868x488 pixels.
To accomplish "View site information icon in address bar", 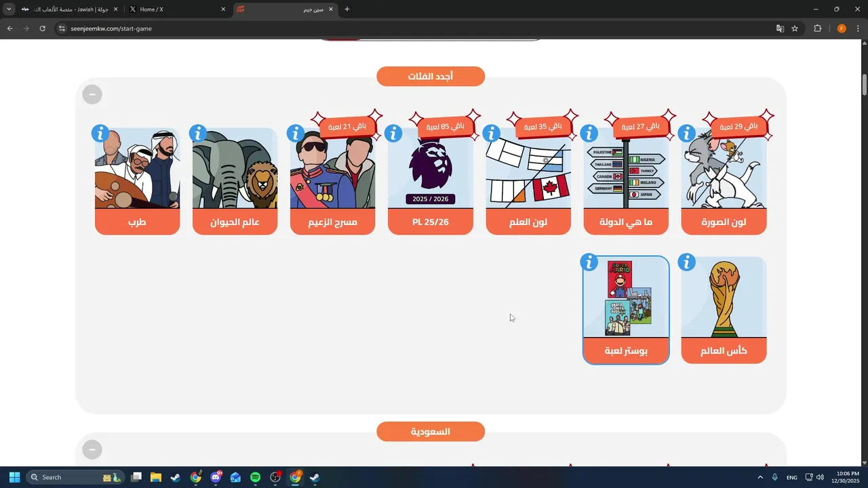I will coord(62,28).
